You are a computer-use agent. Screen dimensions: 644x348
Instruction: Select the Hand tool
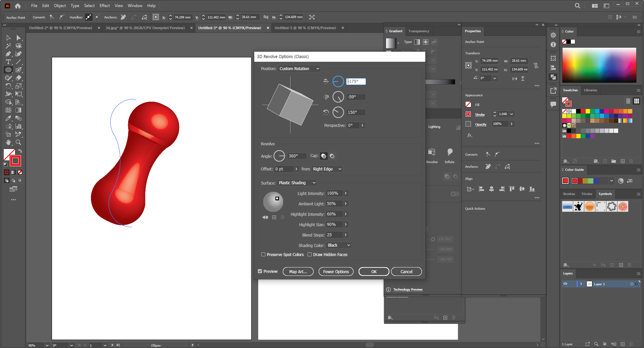[8, 142]
